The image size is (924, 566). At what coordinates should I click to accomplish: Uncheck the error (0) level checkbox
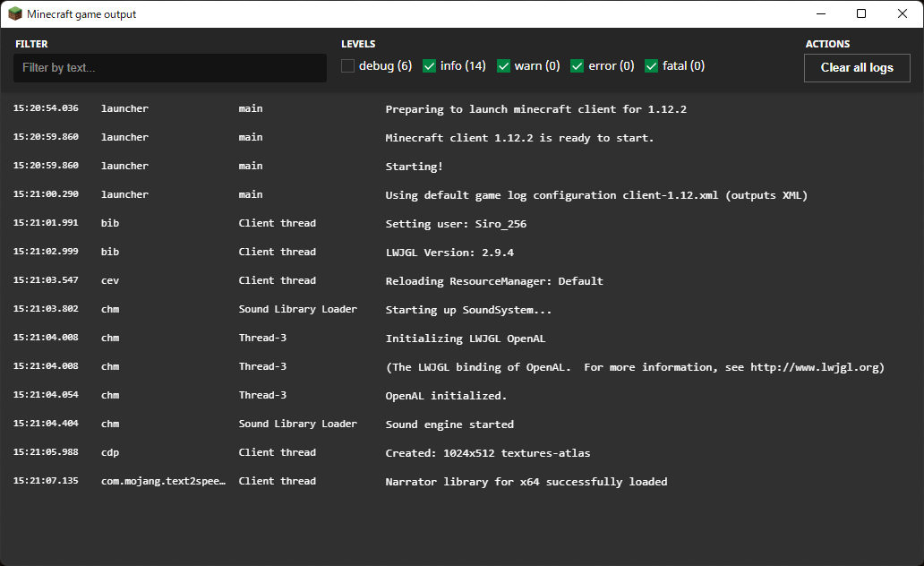577,66
